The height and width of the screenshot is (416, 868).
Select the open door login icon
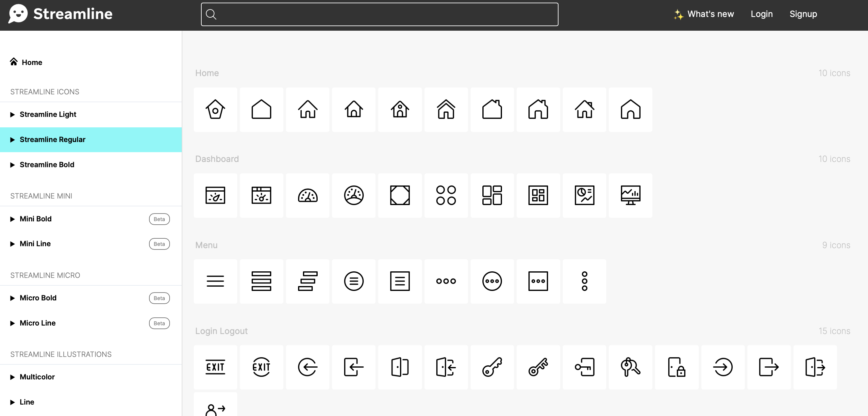click(446, 367)
